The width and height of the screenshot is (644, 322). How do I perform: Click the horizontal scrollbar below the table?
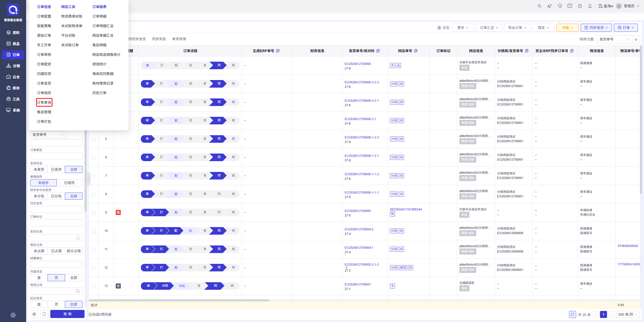click(x=179, y=300)
